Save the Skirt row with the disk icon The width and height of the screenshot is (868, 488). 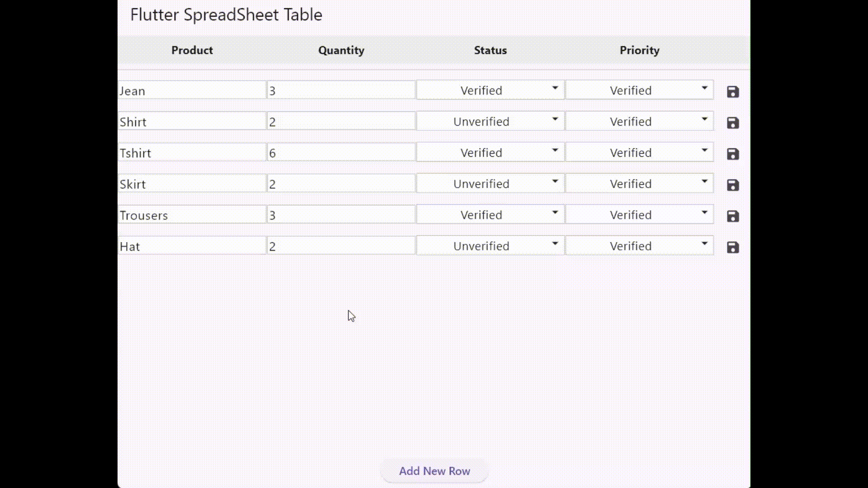[733, 185]
